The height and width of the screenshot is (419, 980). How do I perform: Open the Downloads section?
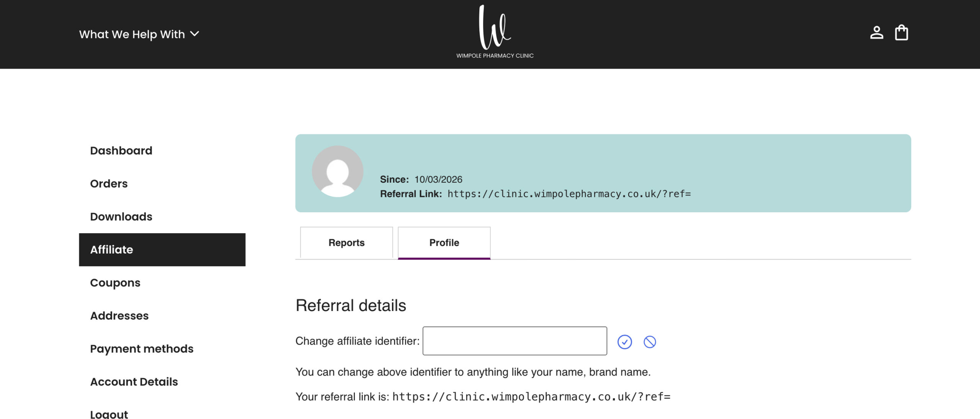click(x=121, y=216)
